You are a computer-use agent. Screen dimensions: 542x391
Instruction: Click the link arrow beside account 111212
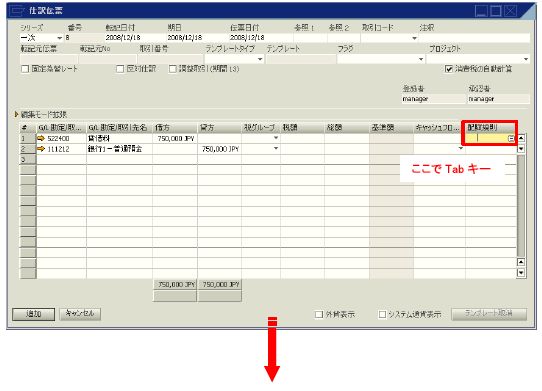(x=41, y=149)
